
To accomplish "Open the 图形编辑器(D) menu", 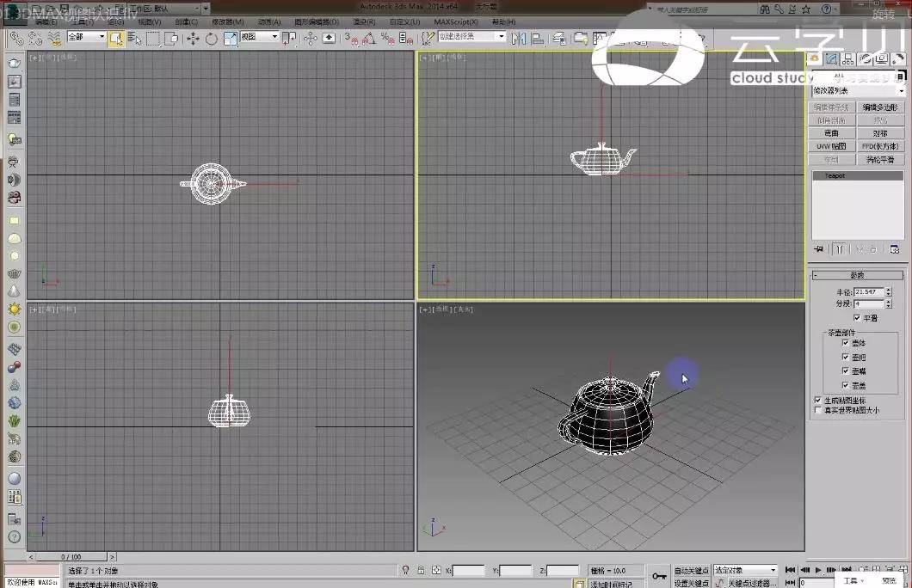I will pos(317,22).
